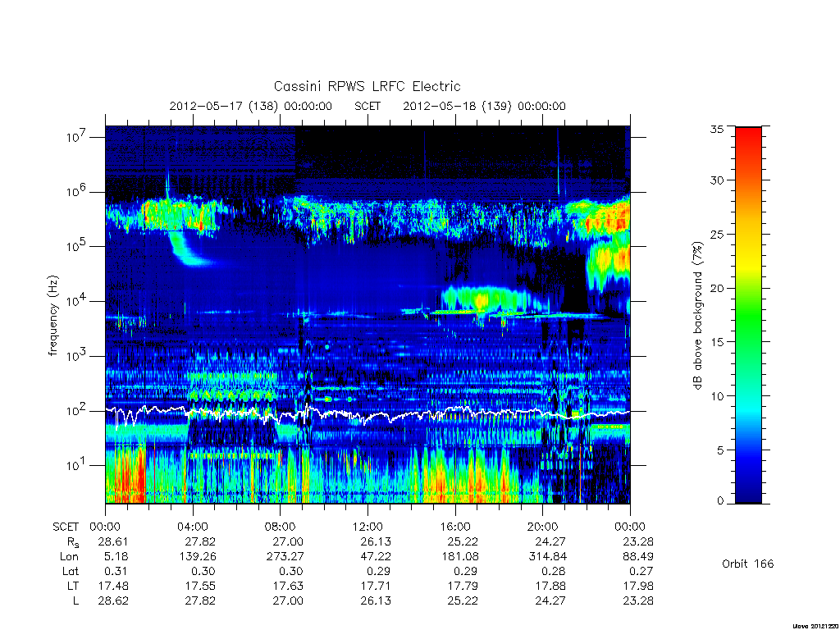
Task: Click the color bar value "35"
Action: (716, 129)
